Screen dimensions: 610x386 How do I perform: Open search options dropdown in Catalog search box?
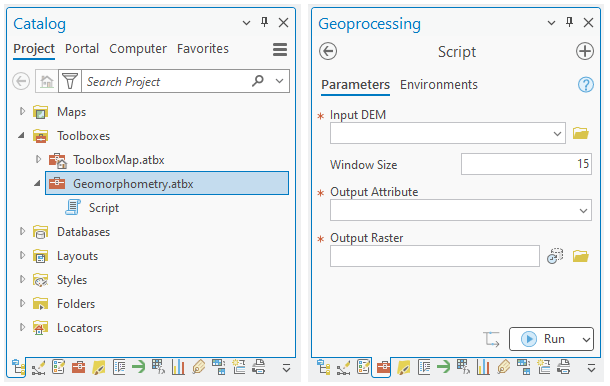click(279, 81)
